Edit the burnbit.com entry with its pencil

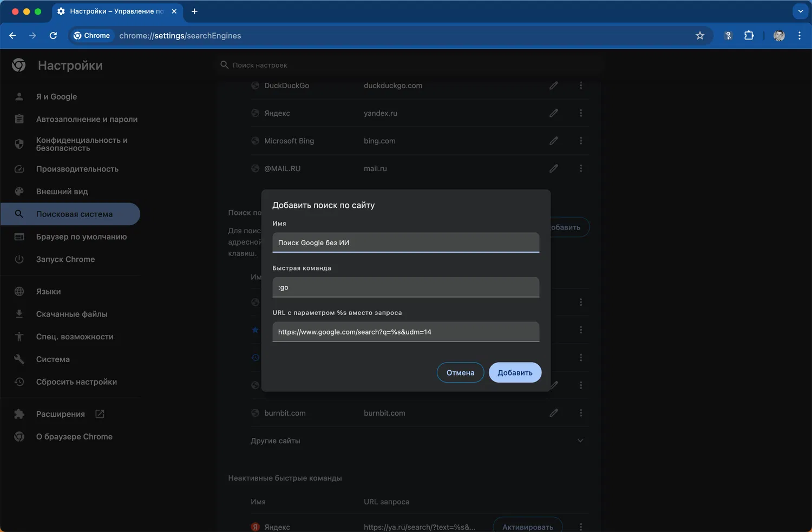pos(554,413)
